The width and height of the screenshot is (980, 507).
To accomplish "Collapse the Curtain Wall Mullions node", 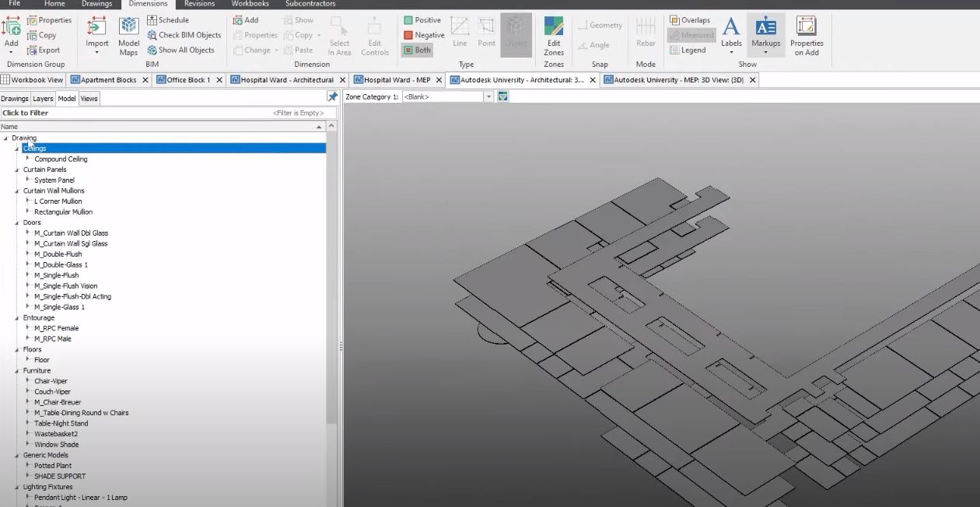I will pos(17,191).
